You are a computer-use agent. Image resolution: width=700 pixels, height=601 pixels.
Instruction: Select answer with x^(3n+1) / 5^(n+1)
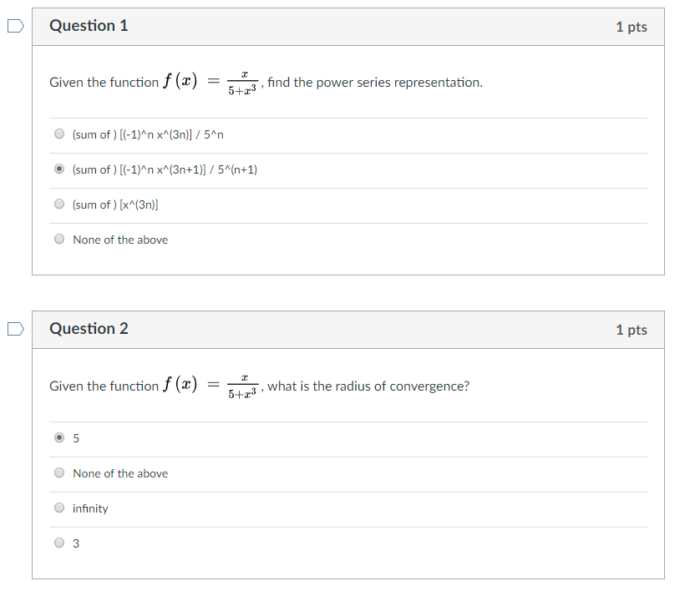[59, 169]
